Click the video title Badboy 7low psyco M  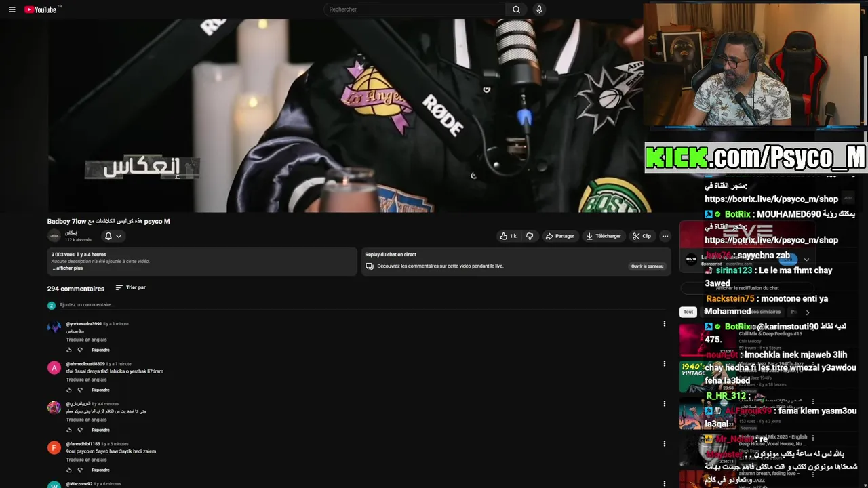click(x=108, y=221)
